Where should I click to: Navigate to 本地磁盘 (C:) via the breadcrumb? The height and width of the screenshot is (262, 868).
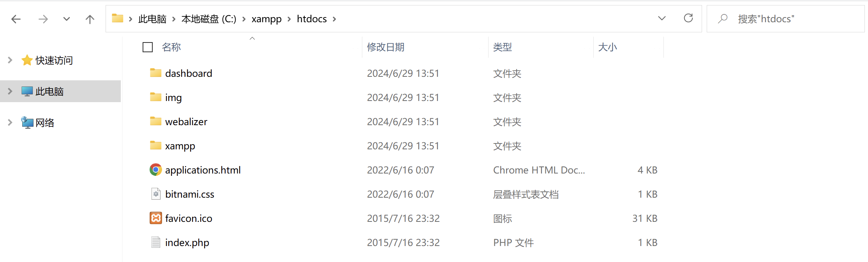(x=209, y=18)
